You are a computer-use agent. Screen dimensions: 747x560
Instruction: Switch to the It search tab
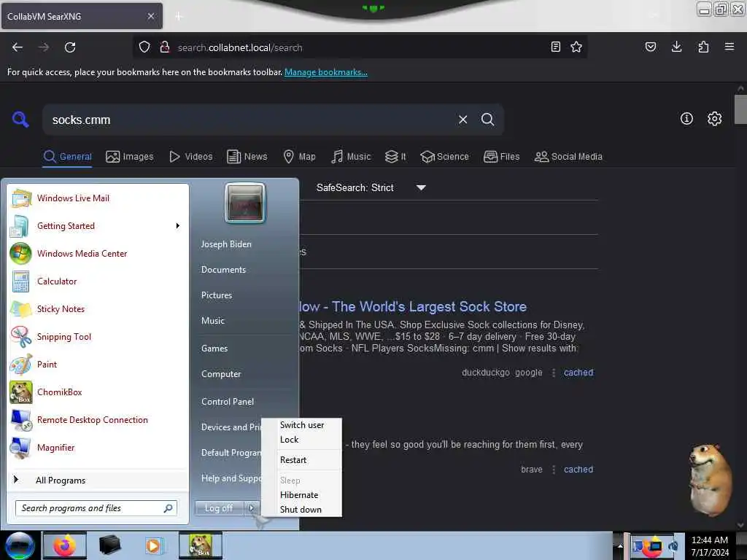click(x=395, y=157)
